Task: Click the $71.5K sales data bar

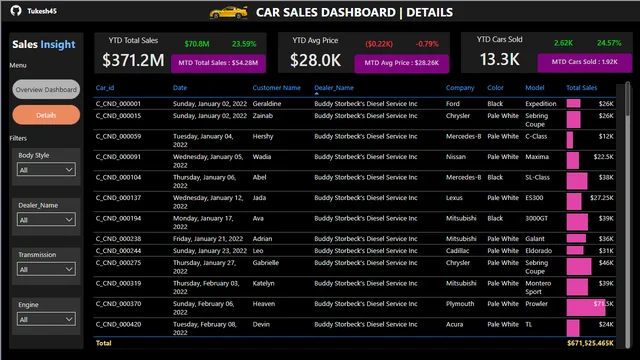Action: (x=586, y=308)
